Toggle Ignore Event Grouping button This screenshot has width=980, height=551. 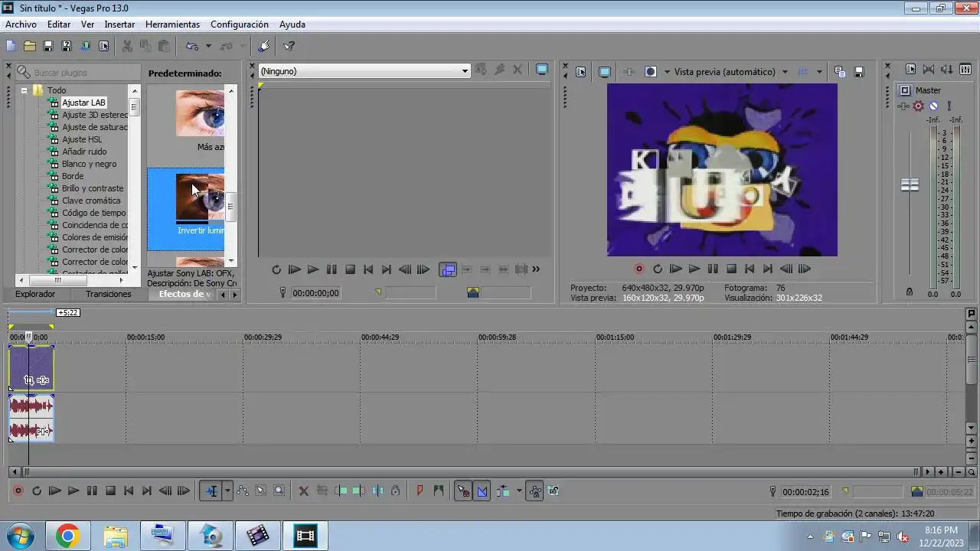[554, 491]
